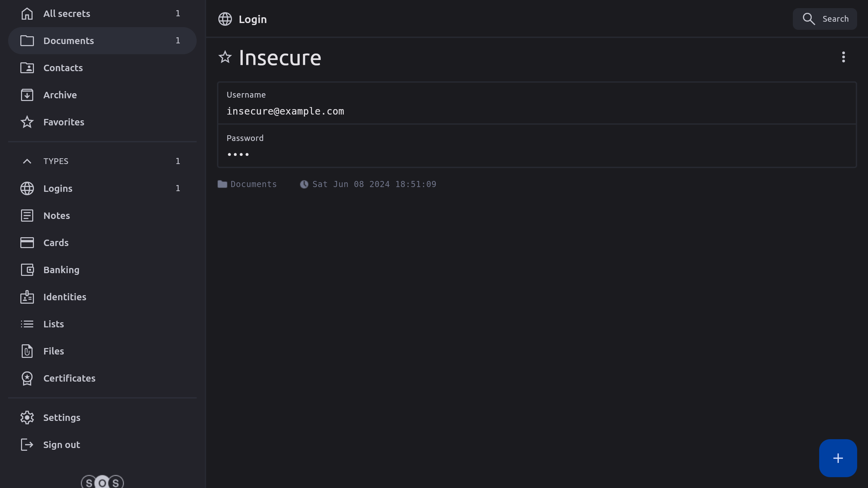This screenshot has height=488, width=868.
Task: Click the Files attachment icon
Action: point(27,351)
